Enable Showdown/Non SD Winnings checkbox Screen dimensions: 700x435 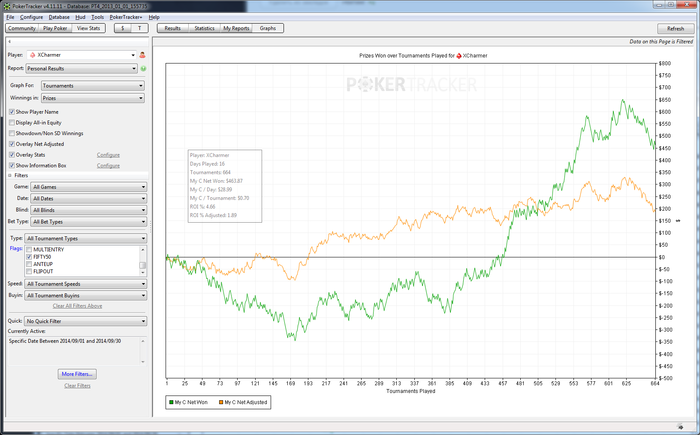coord(12,133)
